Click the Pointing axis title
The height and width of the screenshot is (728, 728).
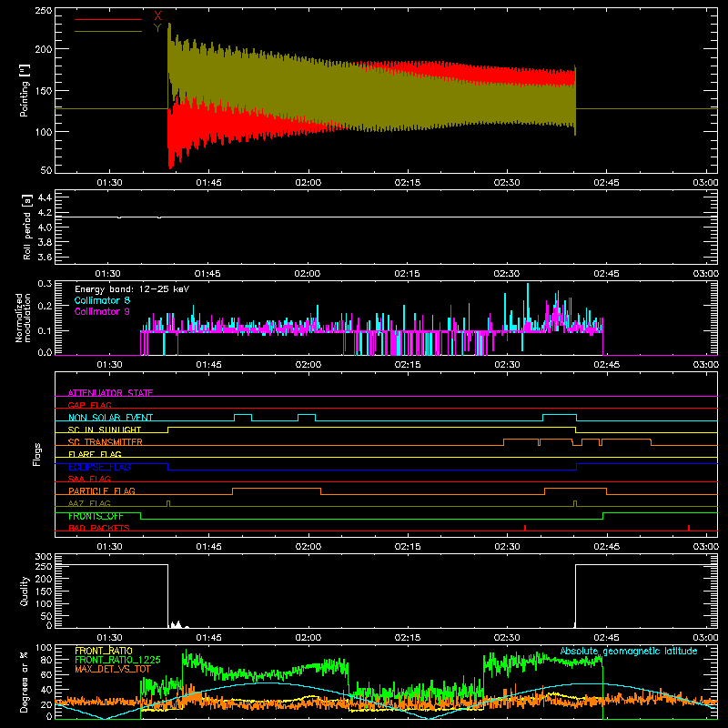point(25,91)
